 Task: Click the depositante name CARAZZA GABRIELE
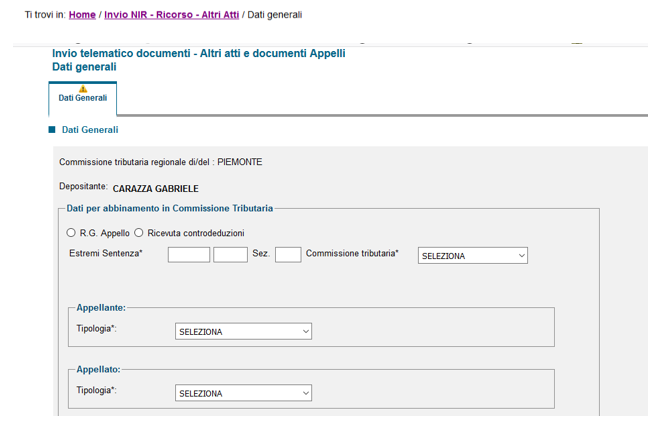156,189
